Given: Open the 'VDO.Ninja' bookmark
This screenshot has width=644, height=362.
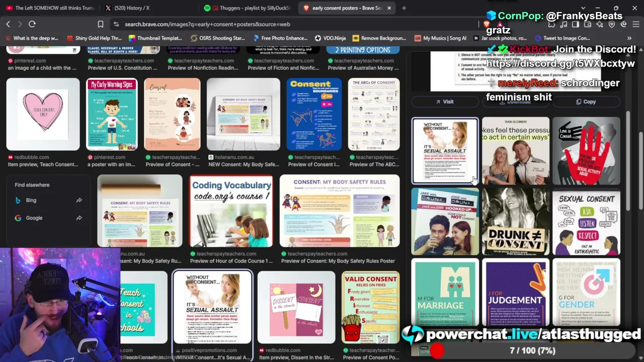Looking at the screenshot, I should 330,38.
